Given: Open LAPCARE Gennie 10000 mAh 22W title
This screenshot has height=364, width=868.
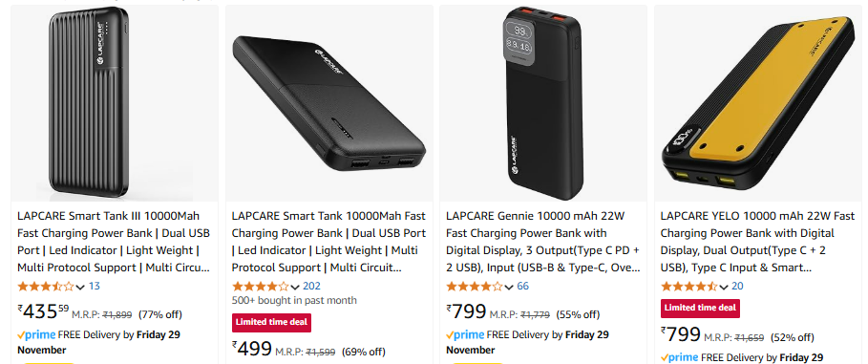Looking at the screenshot, I should [543, 242].
